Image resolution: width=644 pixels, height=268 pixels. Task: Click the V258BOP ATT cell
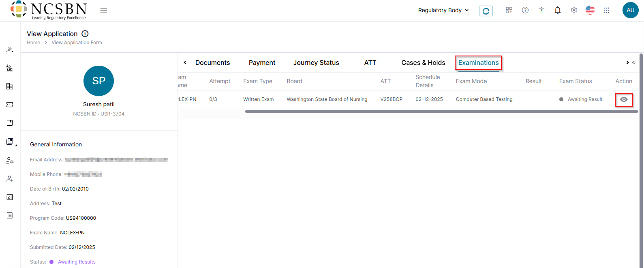tap(392, 99)
